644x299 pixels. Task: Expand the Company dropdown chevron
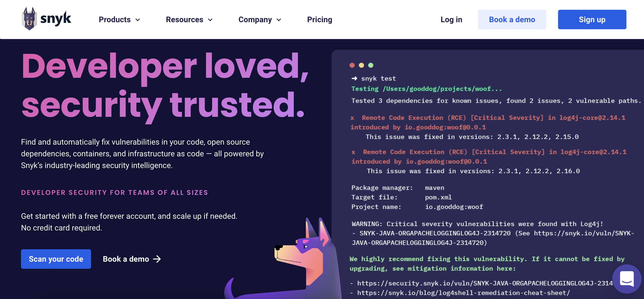(279, 20)
